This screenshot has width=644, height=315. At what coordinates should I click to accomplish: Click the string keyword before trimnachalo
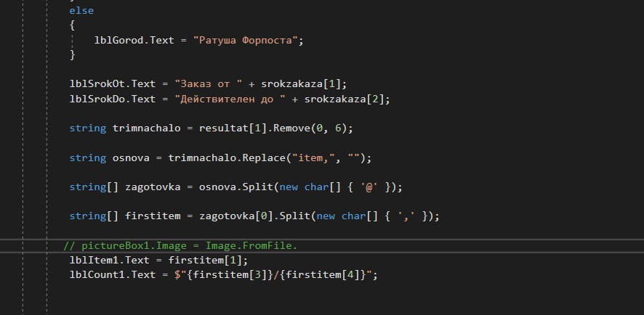tap(88, 128)
